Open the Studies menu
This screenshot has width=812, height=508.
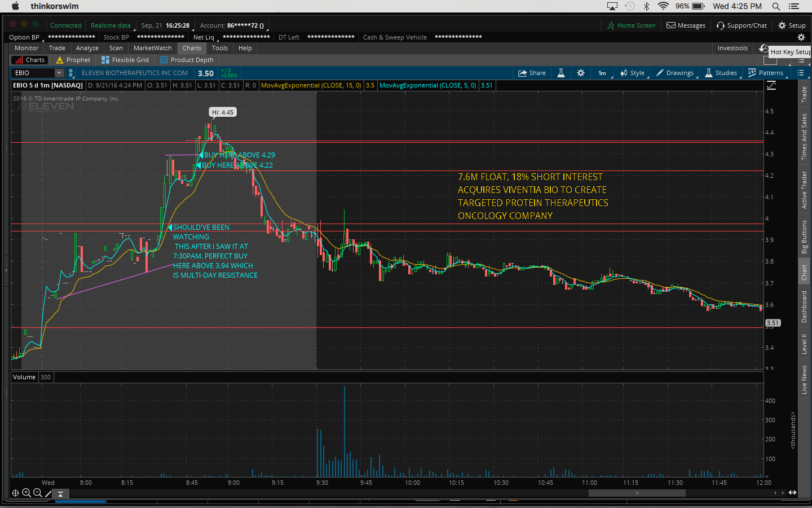click(x=721, y=73)
